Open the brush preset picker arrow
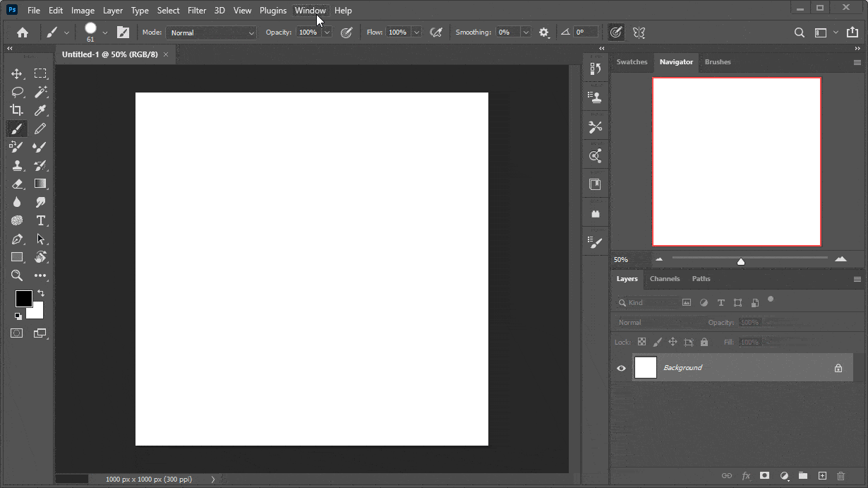Screen dimensions: 868x488 point(105,32)
